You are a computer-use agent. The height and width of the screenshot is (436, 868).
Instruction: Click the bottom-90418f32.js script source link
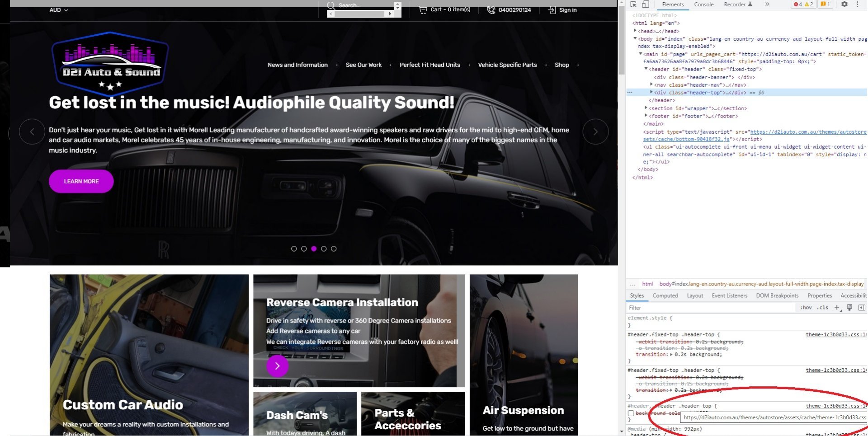755,136
